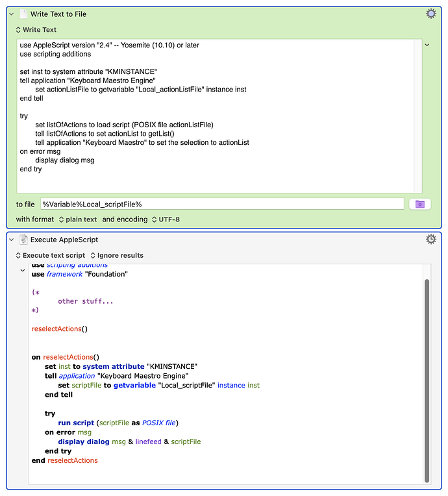
Task: Click the 'set listOfActions to load script' line
Action: pyautogui.click(x=125, y=125)
